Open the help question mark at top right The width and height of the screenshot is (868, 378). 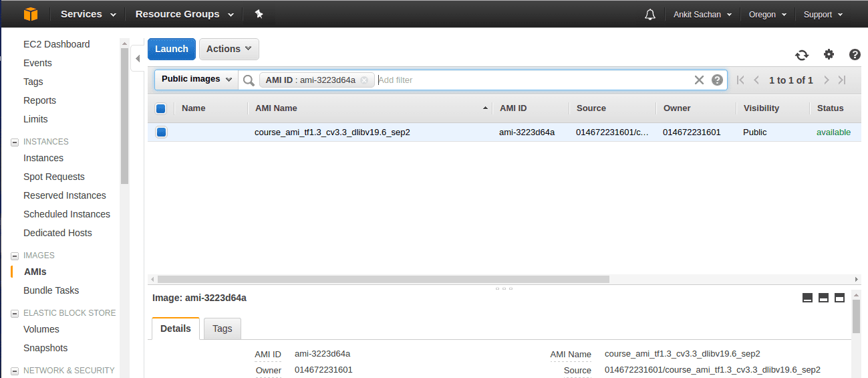click(x=855, y=55)
